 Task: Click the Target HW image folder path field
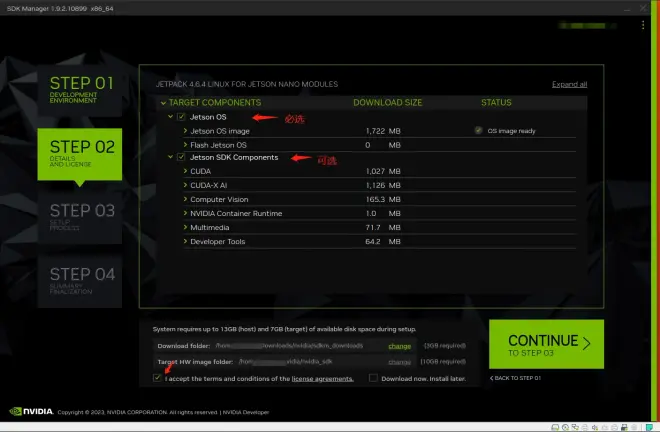click(x=285, y=362)
